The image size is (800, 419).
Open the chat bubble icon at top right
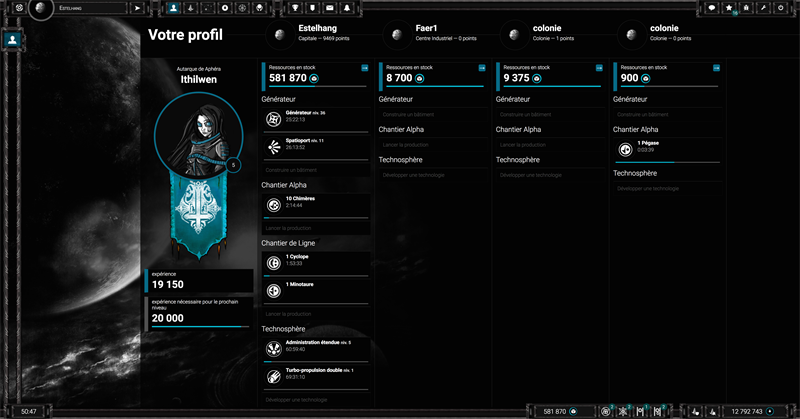(712, 8)
